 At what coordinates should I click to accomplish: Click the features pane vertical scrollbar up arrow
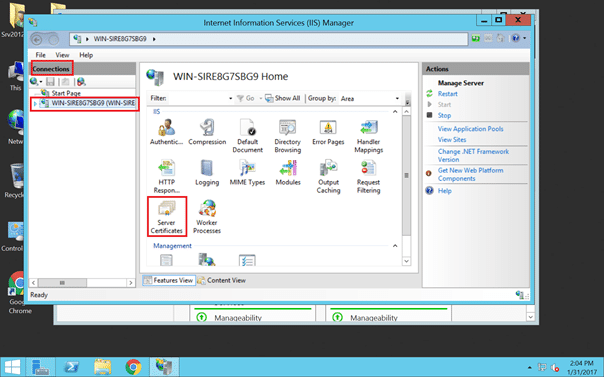point(406,112)
